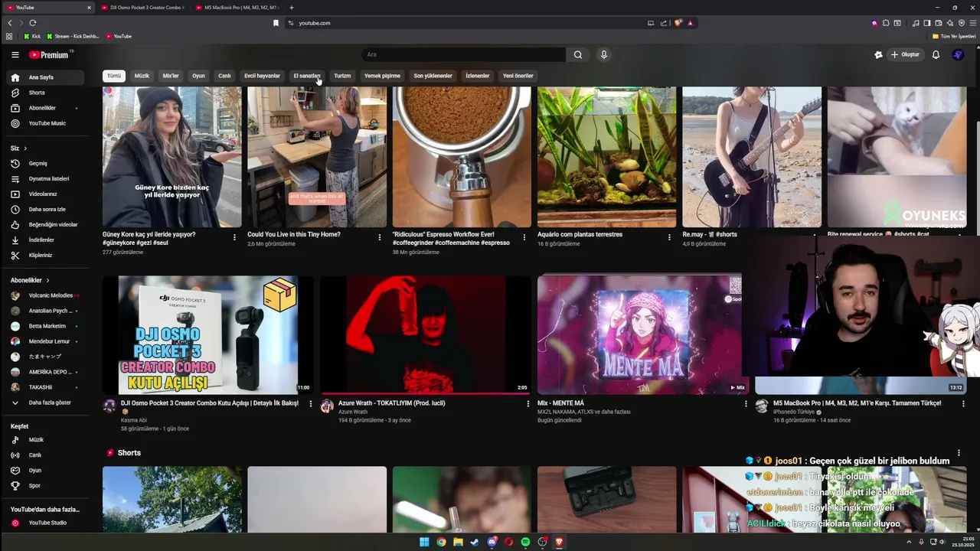Open options menu for DJI Osmo video
This screenshot has height=551, width=980.
tap(311, 403)
